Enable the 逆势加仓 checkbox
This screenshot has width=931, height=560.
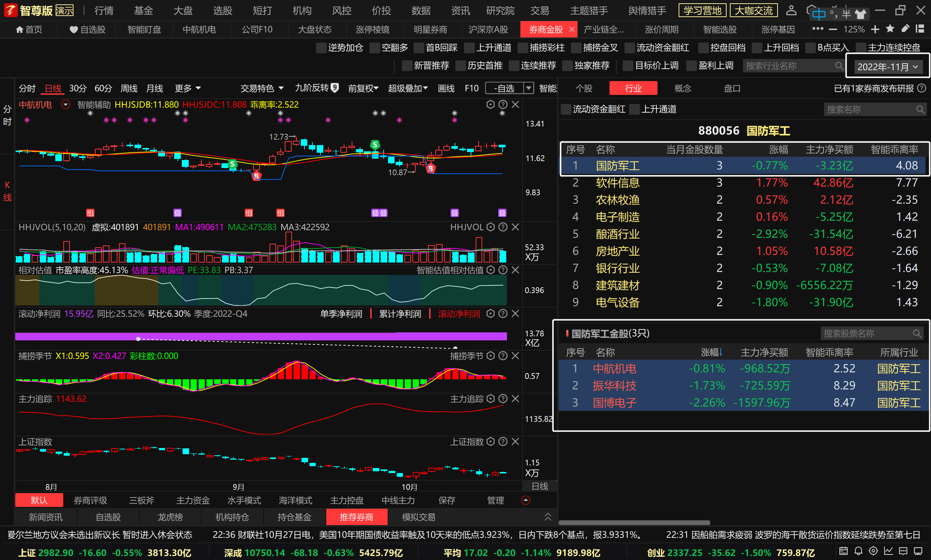click(x=321, y=48)
